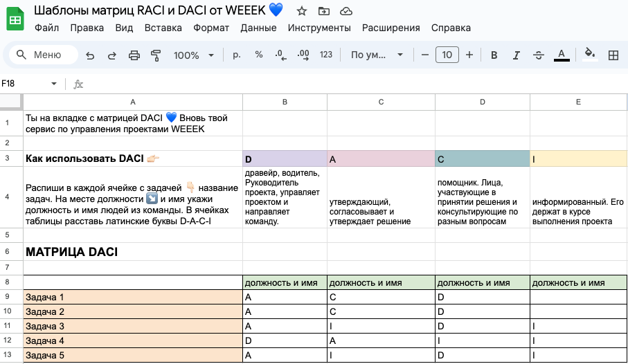Screen dimensions: 628x364
Task: Star this spreadsheet document
Action: (x=302, y=11)
